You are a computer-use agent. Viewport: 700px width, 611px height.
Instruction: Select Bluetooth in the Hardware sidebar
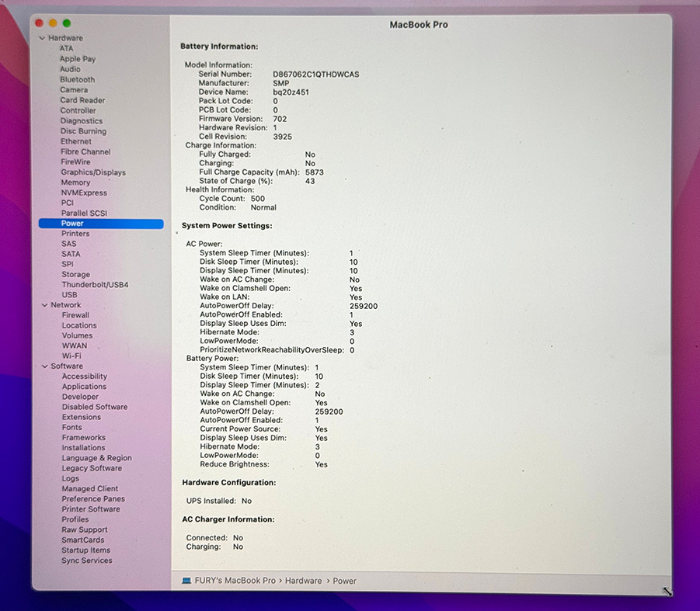point(77,79)
